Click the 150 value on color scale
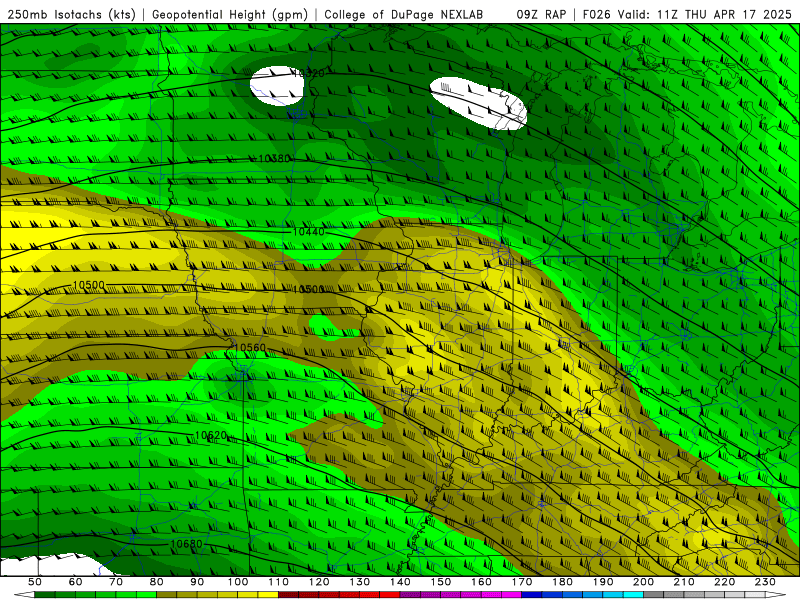 coord(441,582)
